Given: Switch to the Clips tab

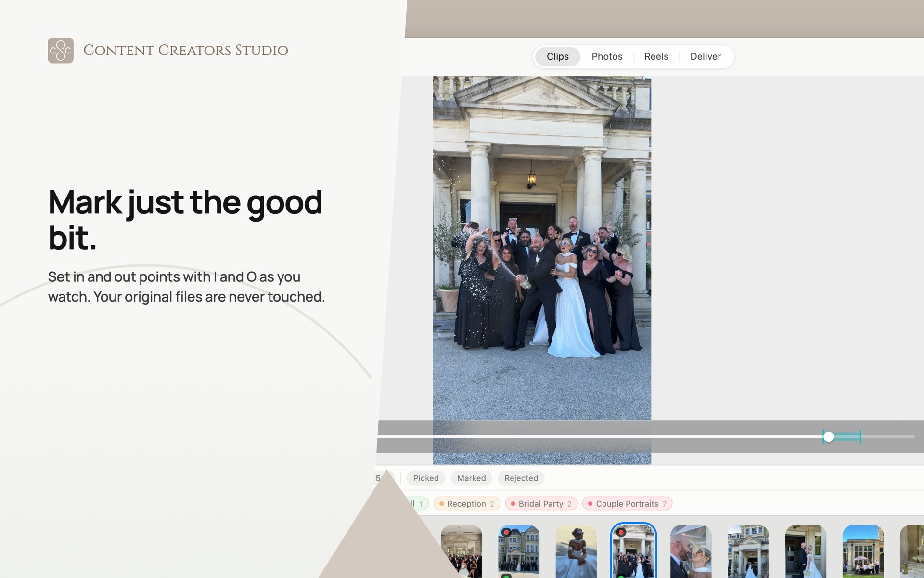Looking at the screenshot, I should 557,57.
